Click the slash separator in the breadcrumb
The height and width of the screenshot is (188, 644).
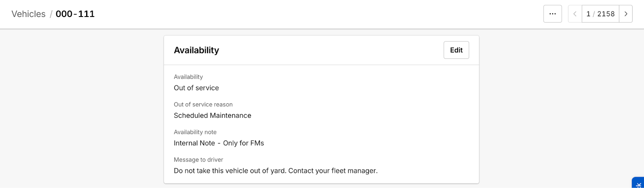click(x=51, y=14)
